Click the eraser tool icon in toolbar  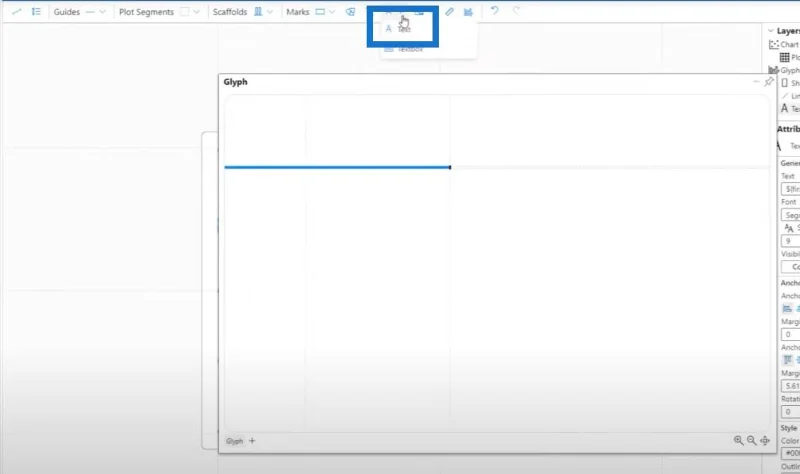(x=449, y=12)
